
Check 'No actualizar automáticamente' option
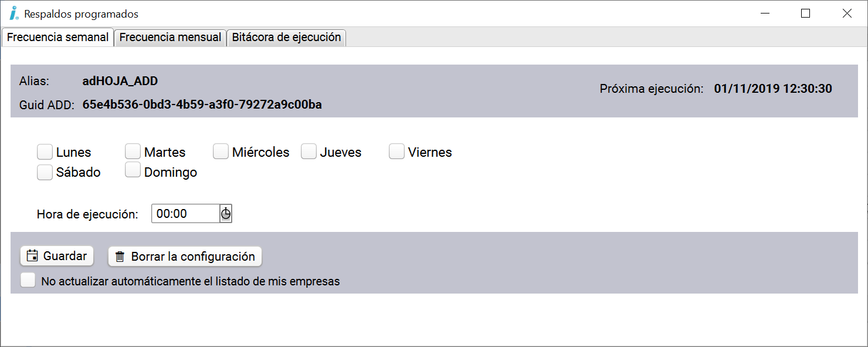pyautogui.click(x=28, y=281)
